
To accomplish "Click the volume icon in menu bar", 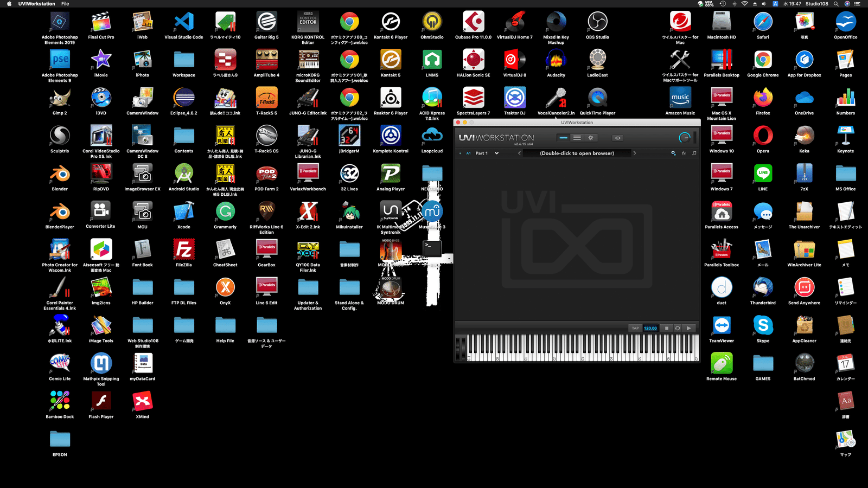I will pyautogui.click(x=764, y=4).
